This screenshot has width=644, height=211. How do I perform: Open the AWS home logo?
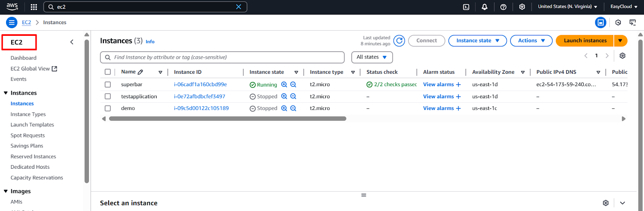click(12, 6)
